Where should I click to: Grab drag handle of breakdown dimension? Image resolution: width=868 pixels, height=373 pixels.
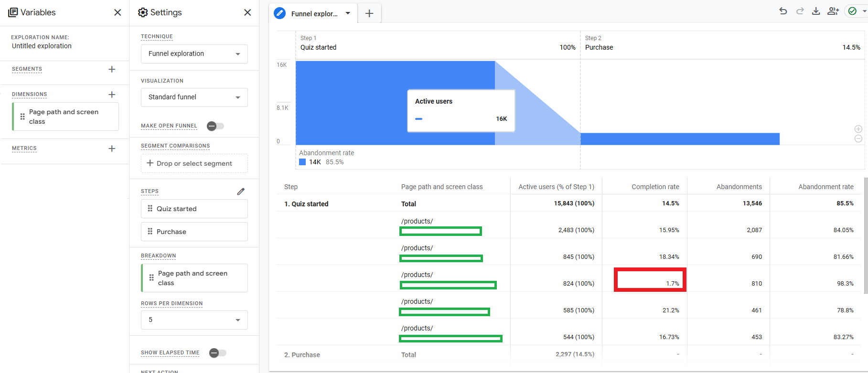click(151, 277)
